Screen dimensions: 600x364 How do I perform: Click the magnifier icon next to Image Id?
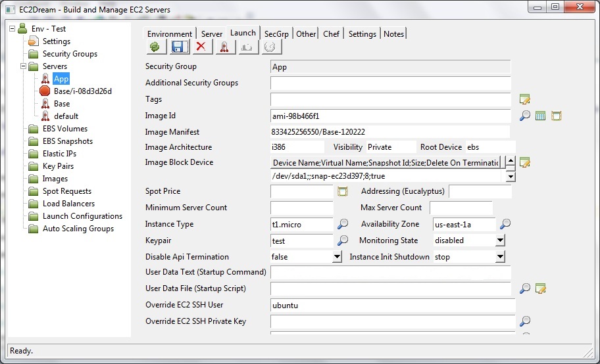click(524, 116)
